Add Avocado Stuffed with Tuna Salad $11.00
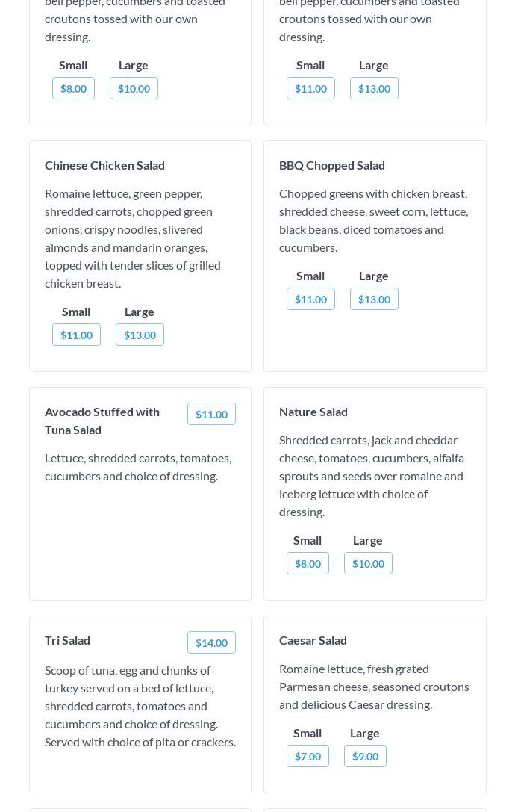The image size is (515, 812). [211, 414]
